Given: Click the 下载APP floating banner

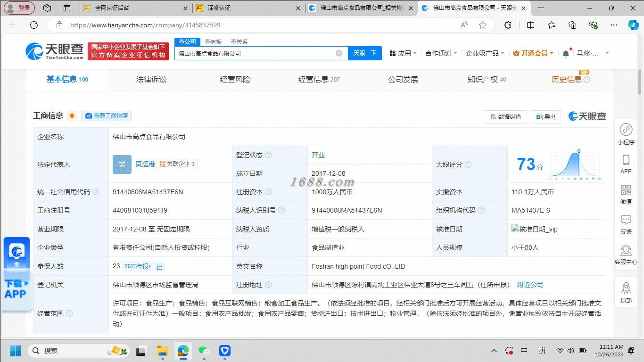Looking at the screenshot, I should tap(17, 274).
